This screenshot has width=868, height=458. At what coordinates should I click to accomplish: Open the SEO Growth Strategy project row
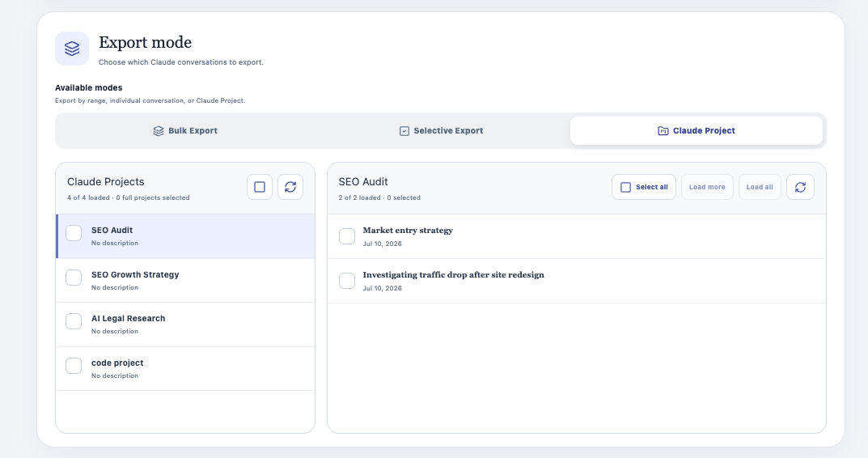[185, 280]
